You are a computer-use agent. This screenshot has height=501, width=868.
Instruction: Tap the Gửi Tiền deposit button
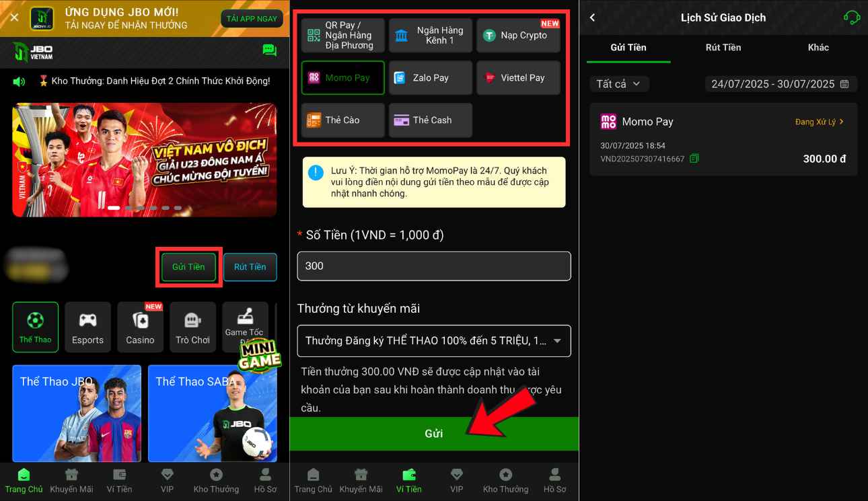coord(188,267)
